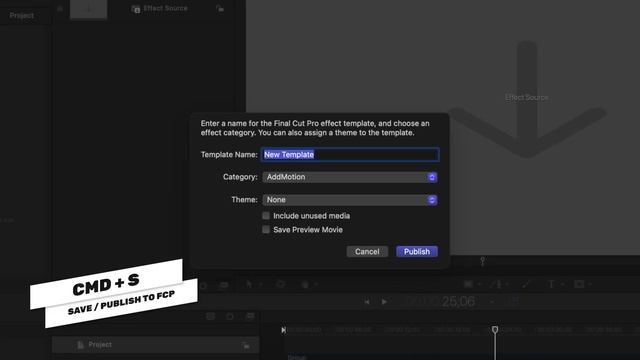Click the Effect Source placeholder in canvas
The image size is (640, 360).
click(x=527, y=98)
